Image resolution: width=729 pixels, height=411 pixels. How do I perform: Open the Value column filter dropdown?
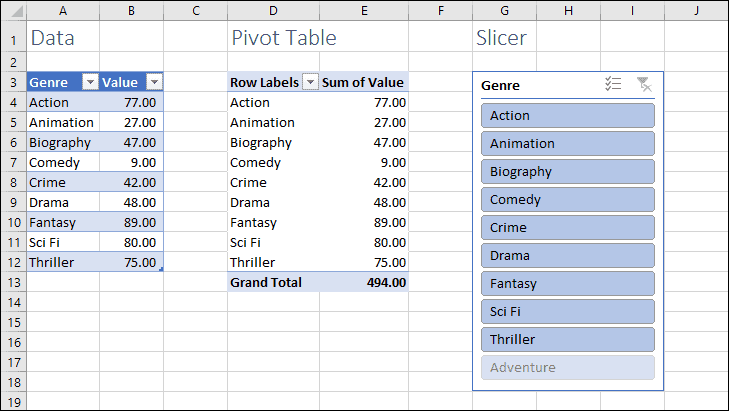click(x=154, y=82)
